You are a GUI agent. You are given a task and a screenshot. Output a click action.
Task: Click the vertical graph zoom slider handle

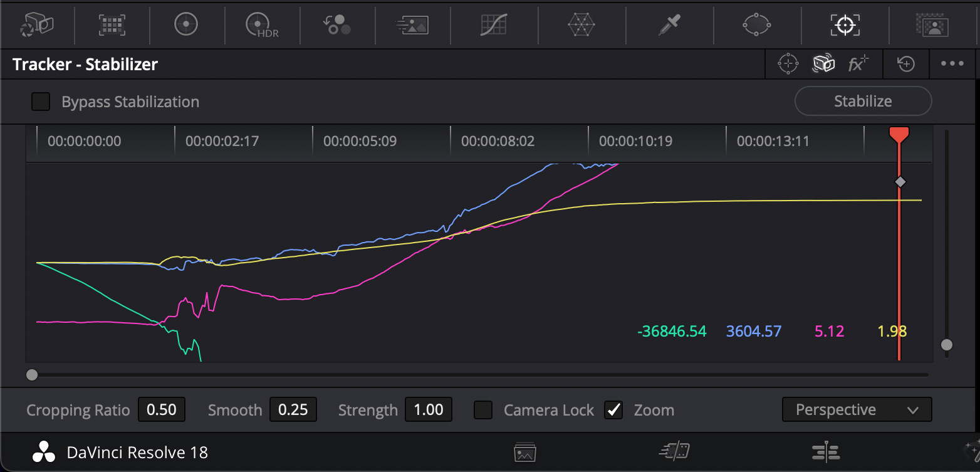(947, 345)
